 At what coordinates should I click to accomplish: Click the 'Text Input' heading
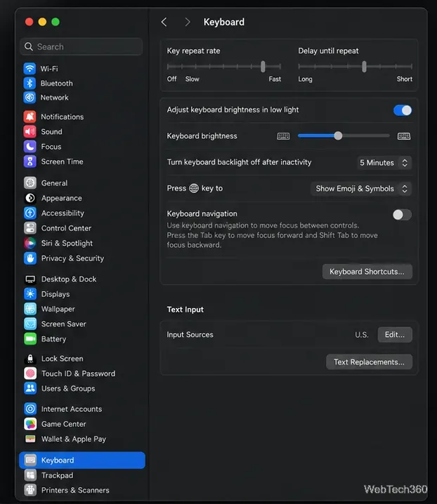click(x=185, y=310)
